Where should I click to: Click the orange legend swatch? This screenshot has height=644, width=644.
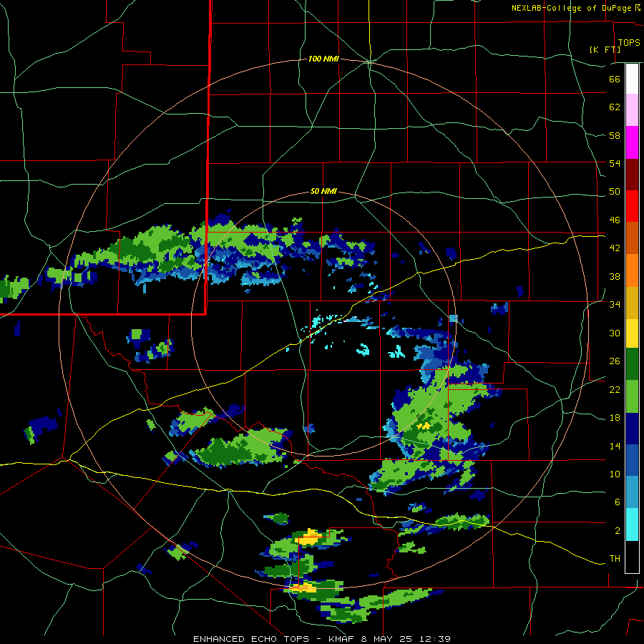click(x=632, y=270)
